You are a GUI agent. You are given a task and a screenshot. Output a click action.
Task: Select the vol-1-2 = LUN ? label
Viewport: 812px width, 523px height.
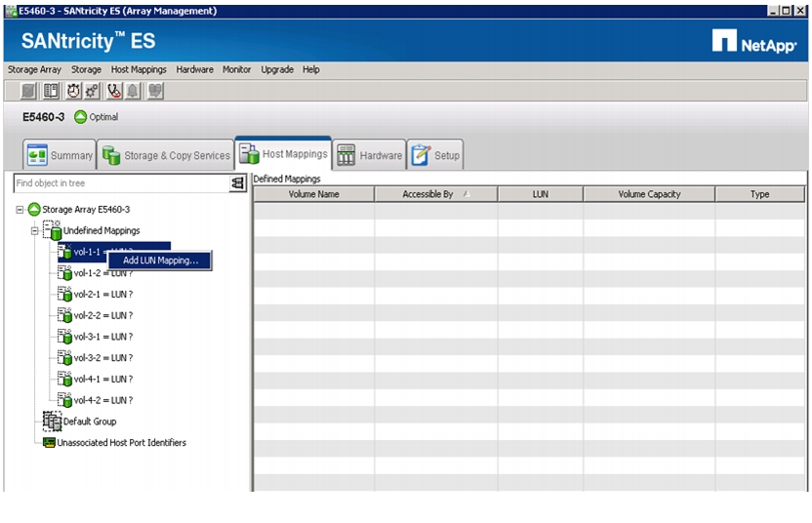click(103, 273)
